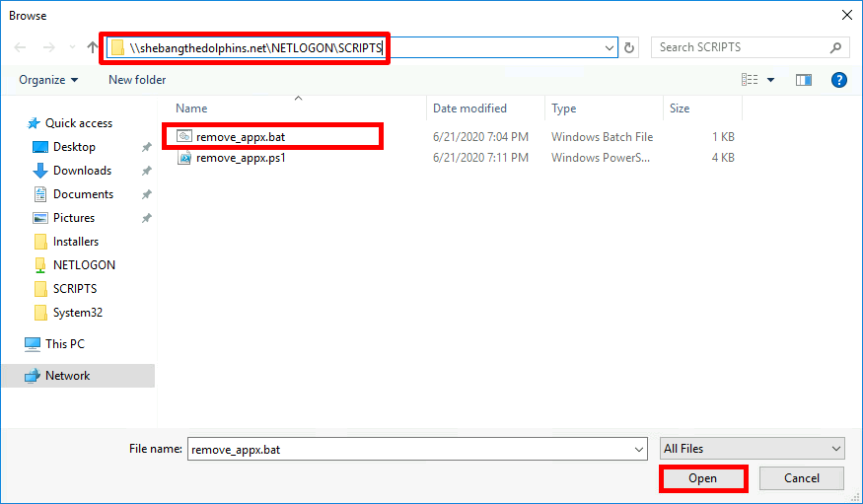The width and height of the screenshot is (863, 504).
Task: Sort by Name column header
Action: click(x=191, y=108)
